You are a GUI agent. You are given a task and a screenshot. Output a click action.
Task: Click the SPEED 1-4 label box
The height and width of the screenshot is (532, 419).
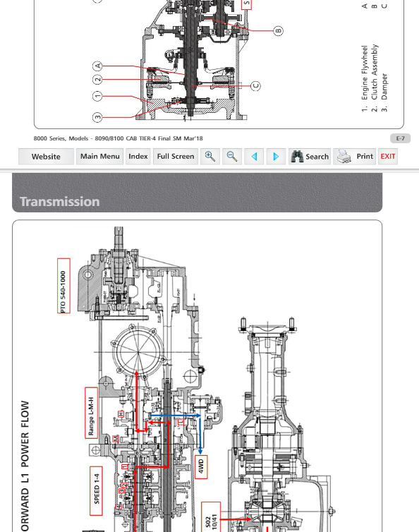(x=97, y=491)
